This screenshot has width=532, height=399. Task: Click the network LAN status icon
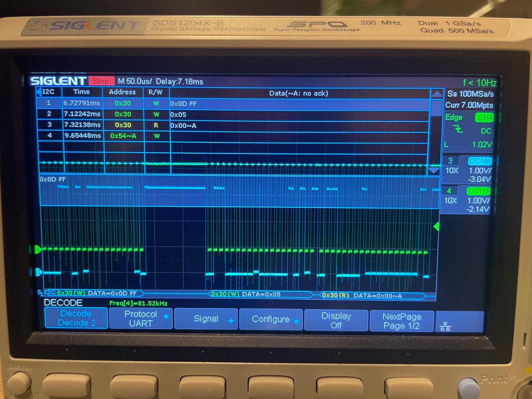pos(445,327)
